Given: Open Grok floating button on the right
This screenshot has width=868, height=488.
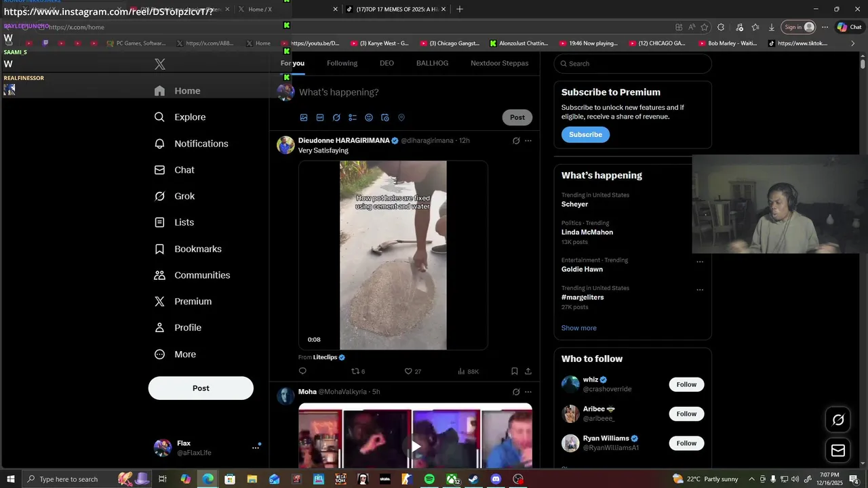Looking at the screenshot, I should pyautogui.click(x=838, y=420).
